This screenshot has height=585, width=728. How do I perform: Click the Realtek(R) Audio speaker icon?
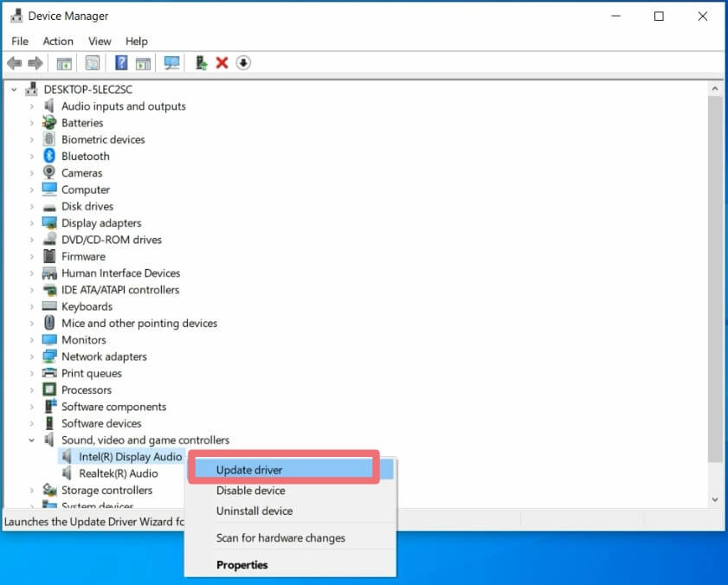(68, 473)
